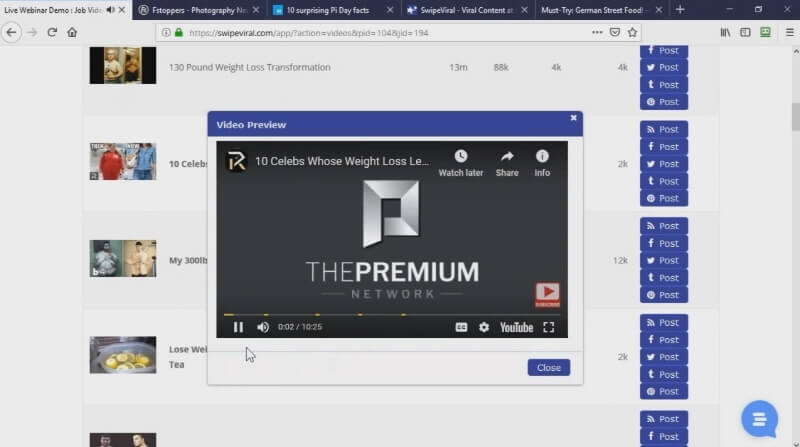The height and width of the screenshot is (447, 800).
Task: Post 'My 300lb' video to Tumblr
Action: (x=663, y=278)
